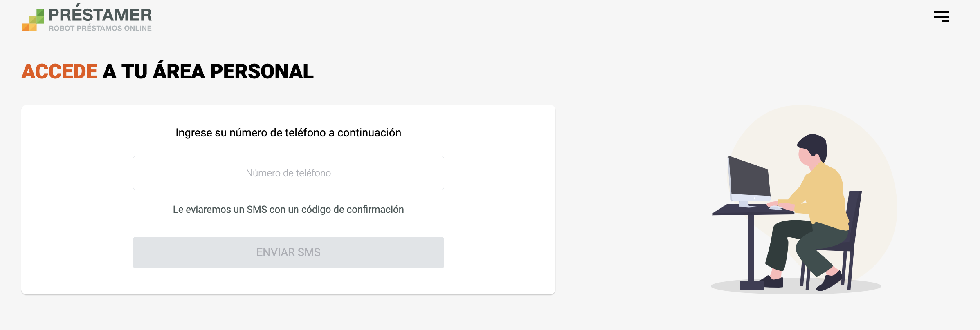Screen dimensions: 980x330
Task: Open the hamburger menu icon
Action: (x=941, y=17)
